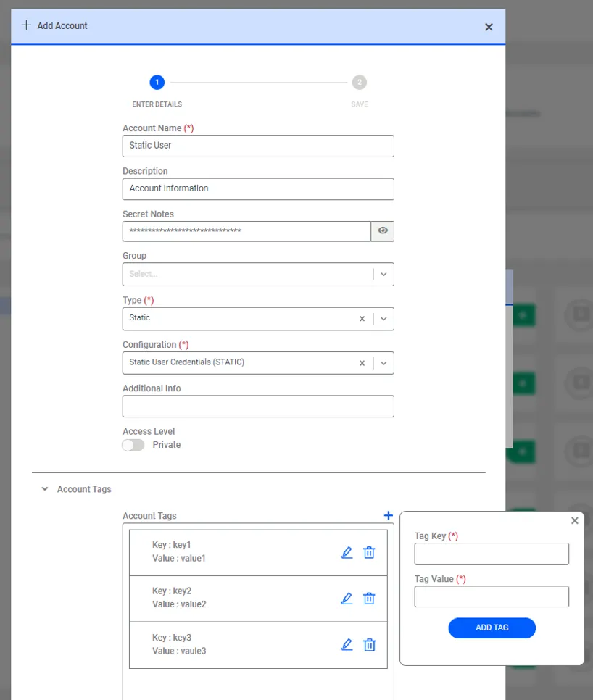
Task: Close the Add Account dialog
Action: tap(489, 28)
